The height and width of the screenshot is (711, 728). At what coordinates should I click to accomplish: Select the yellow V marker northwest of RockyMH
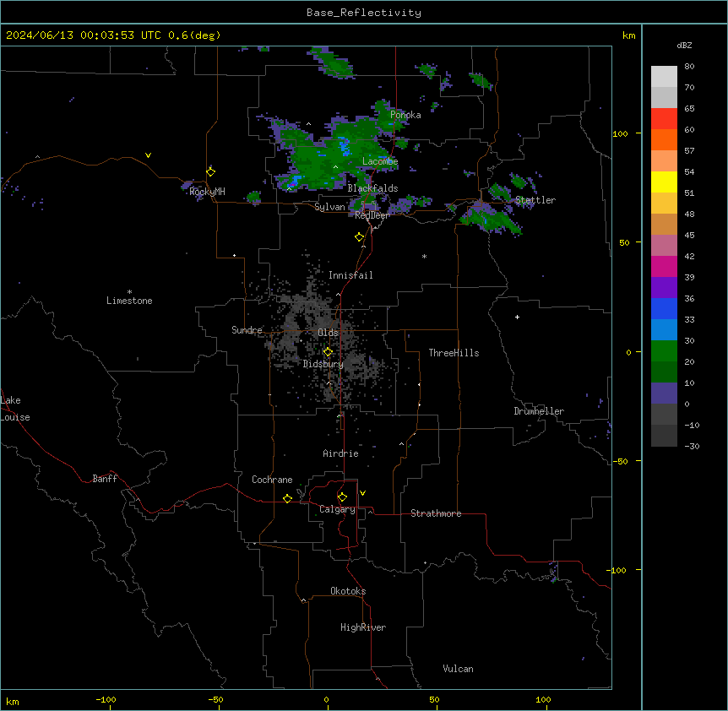tap(148, 155)
